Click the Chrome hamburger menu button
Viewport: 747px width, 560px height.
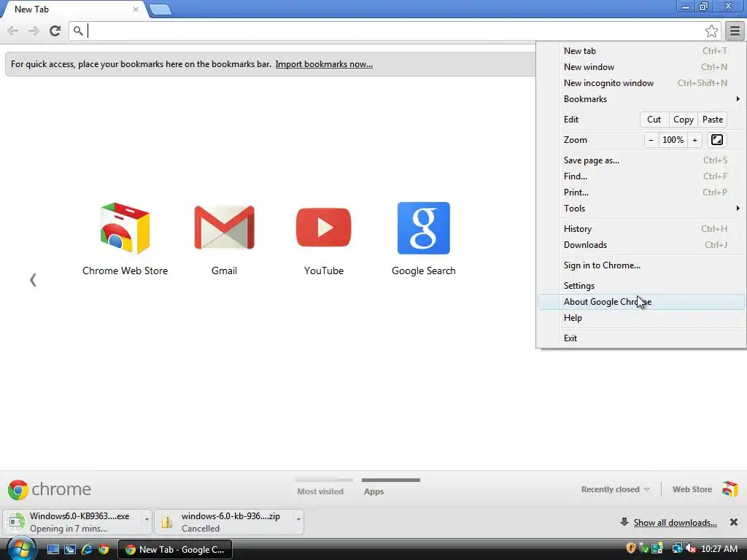click(735, 31)
